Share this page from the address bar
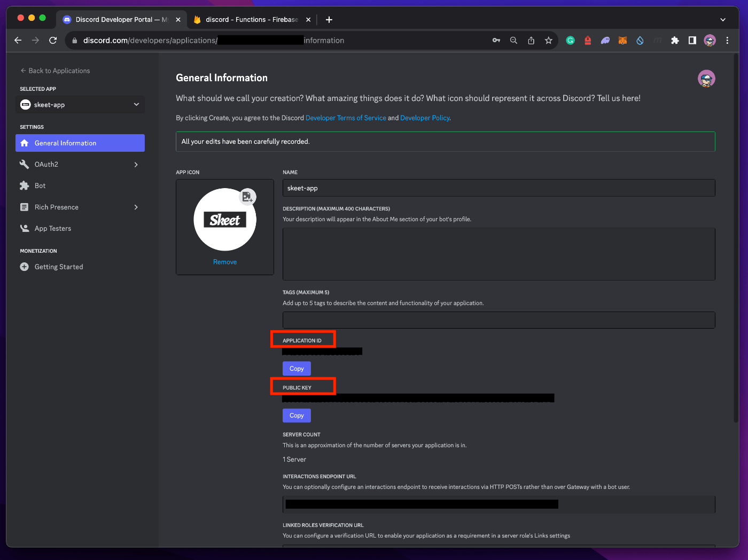The width and height of the screenshot is (748, 560). [531, 41]
